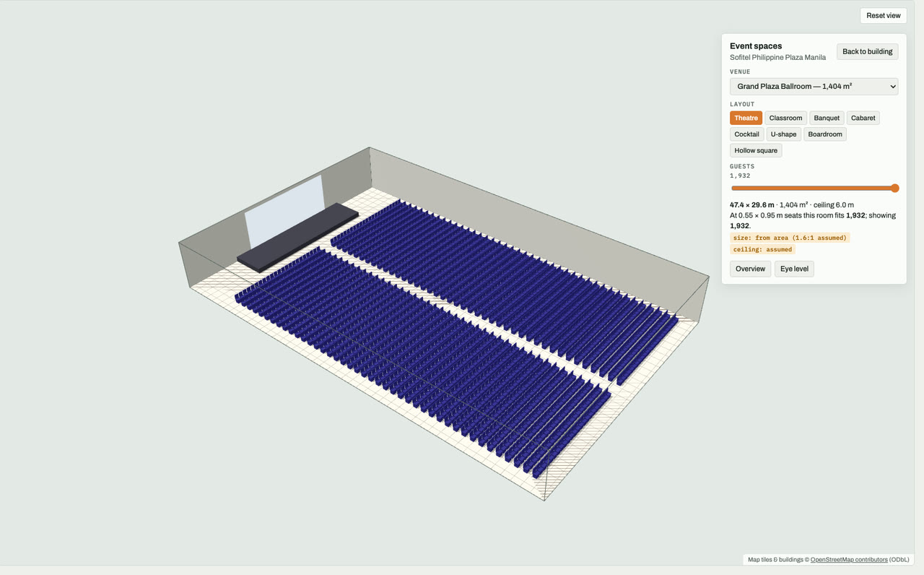Image resolution: width=924 pixels, height=575 pixels.
Task: Switch to Overview camera
Action: pyautogui.click(x=750, y=269)
